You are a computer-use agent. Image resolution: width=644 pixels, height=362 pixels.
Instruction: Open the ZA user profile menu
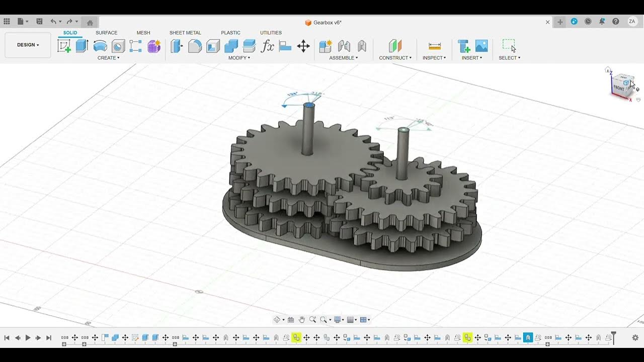pos(632,22)
